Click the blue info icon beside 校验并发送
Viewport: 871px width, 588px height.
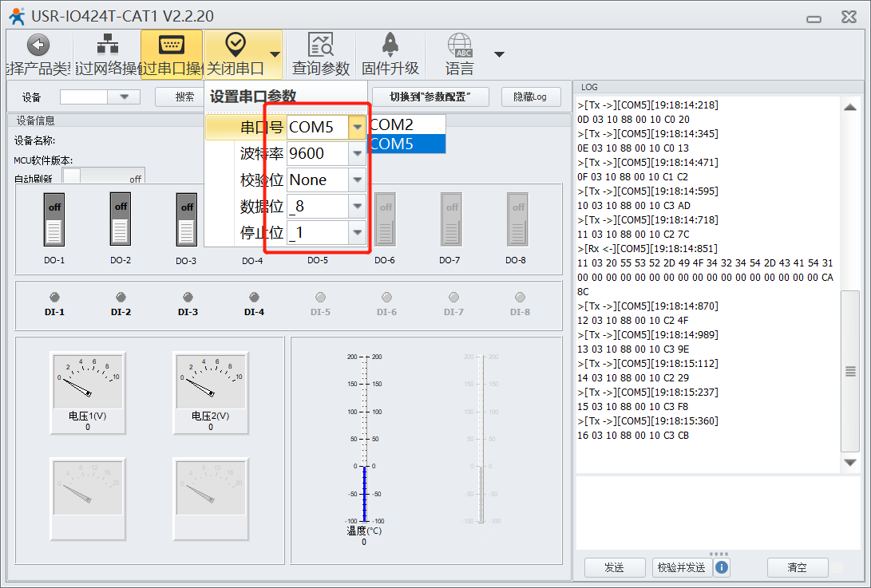pos(722,567)
